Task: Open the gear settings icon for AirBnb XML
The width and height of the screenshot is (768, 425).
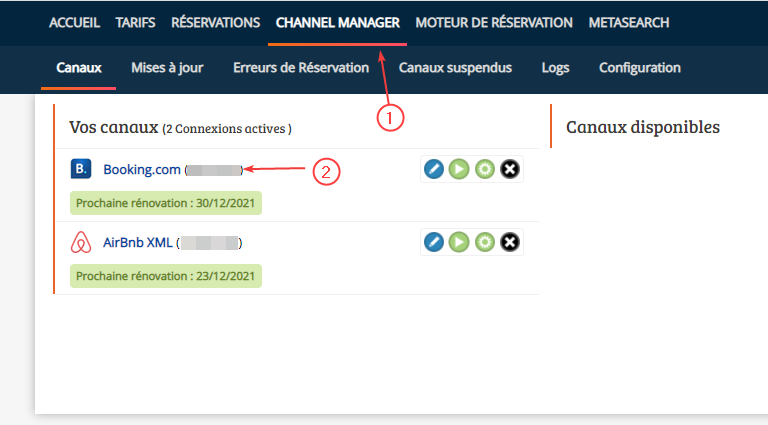Action: point(485,242)
